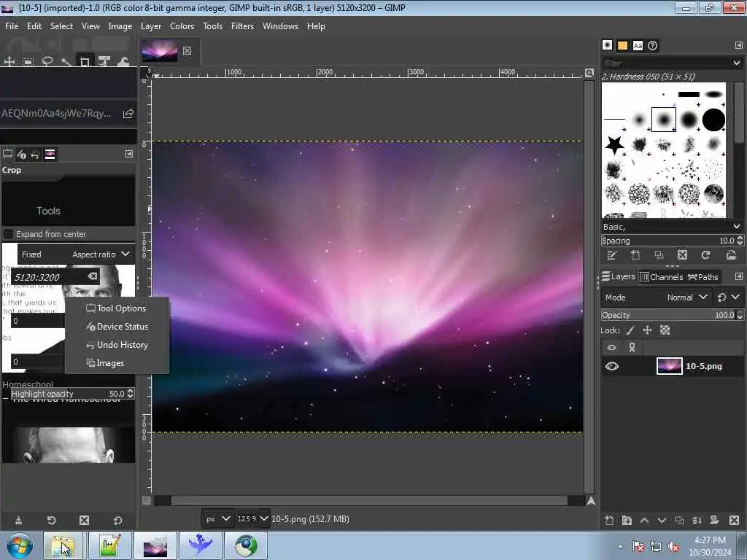
Task: Toggle Lock alpha channel checkerboard icon
Action: pos(665,330)
